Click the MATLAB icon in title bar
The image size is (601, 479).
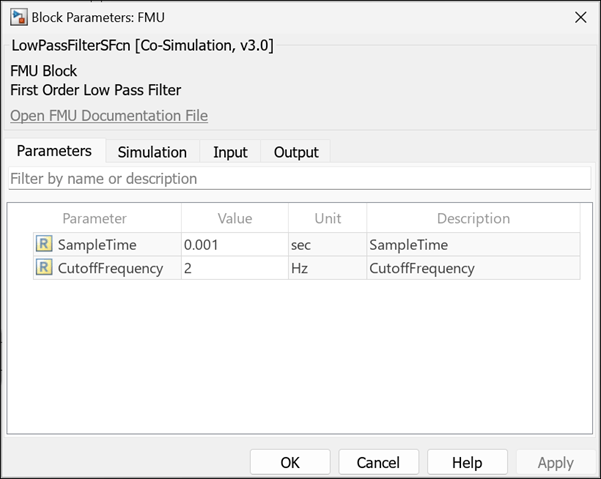click(x=19, y=17)
